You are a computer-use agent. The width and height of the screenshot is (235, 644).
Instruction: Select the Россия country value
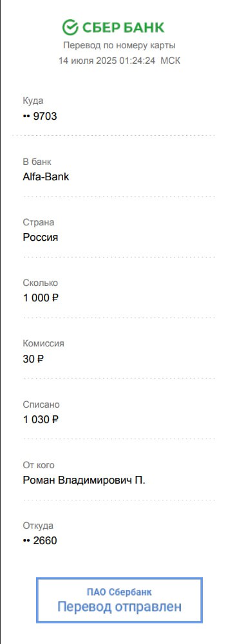41,238
